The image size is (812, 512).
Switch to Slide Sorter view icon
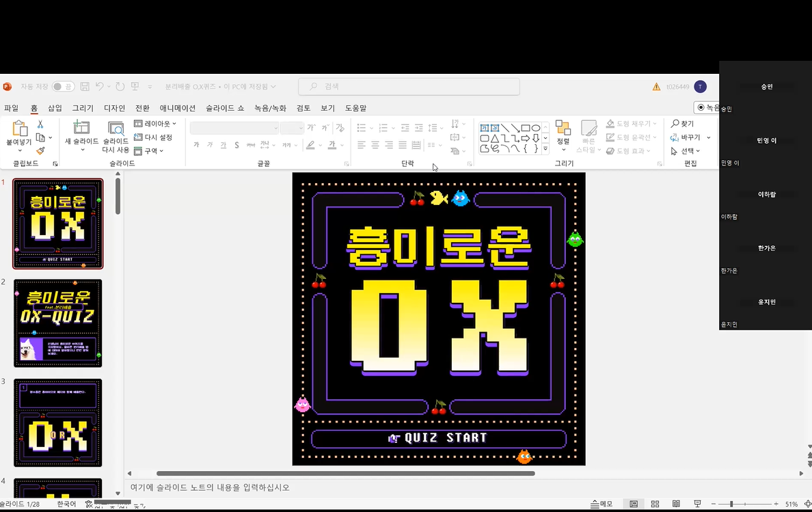(655, 504)
